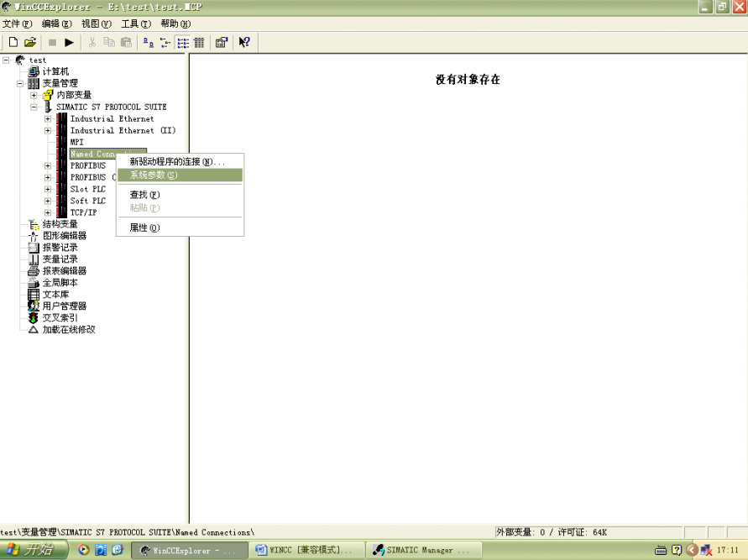Expand the Slot PLC channel
Viewport: 748px width, 560px height.
point(48,189)
